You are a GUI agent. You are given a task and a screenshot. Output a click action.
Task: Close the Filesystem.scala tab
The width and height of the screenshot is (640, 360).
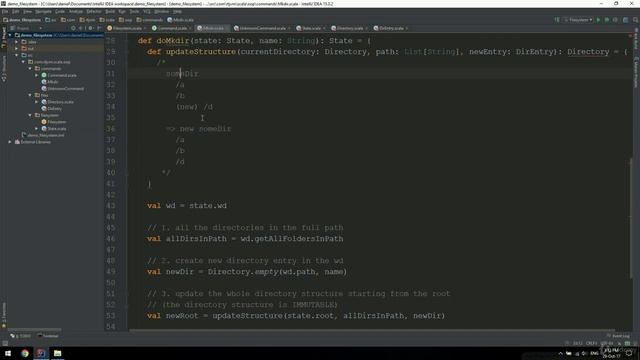point(145,28)
